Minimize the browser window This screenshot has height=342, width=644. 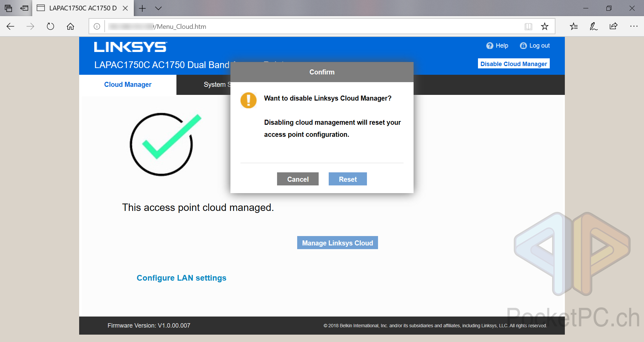pyautogui.click(x=586, y=8)
